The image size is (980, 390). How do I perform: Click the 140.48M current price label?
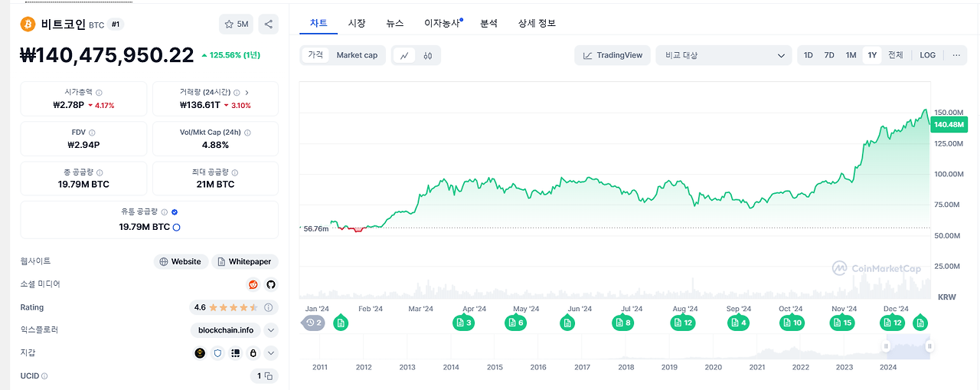[x=950, y=125]
